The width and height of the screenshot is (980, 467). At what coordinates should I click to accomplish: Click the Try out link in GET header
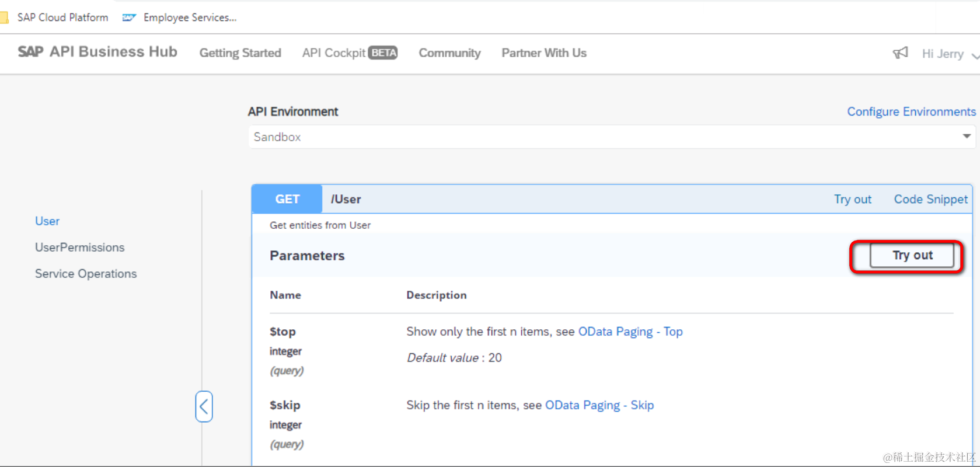pos(852,199)
